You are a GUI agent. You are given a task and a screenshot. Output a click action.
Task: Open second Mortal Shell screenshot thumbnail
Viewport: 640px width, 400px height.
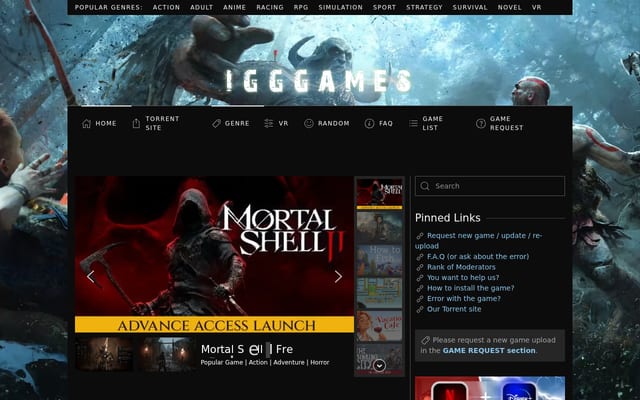click(167, 353)
